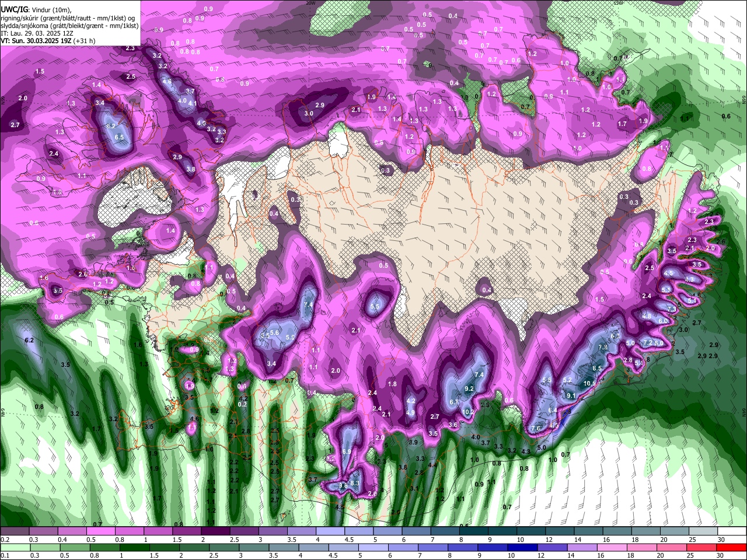Click the '9.1' value label on the map
The image size is (747, 560).
571,395
